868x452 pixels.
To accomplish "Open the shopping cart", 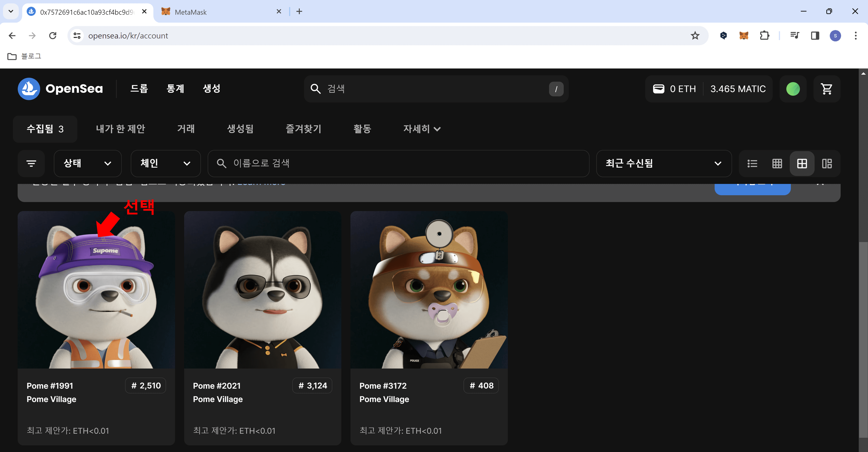I will click(x=827, y=89).
